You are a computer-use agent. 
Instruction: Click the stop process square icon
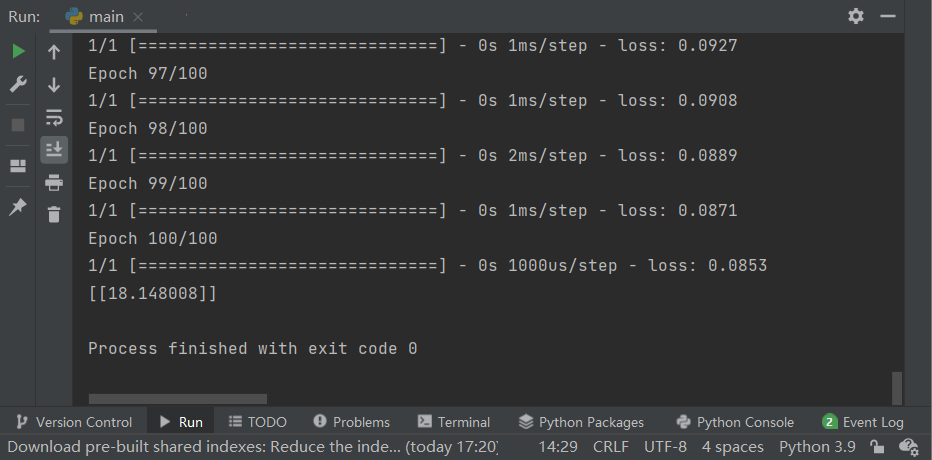(18, 125)
